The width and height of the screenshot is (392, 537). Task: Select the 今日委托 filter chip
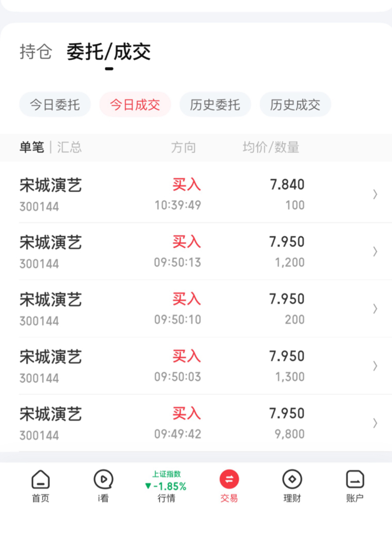click(55, 105)
